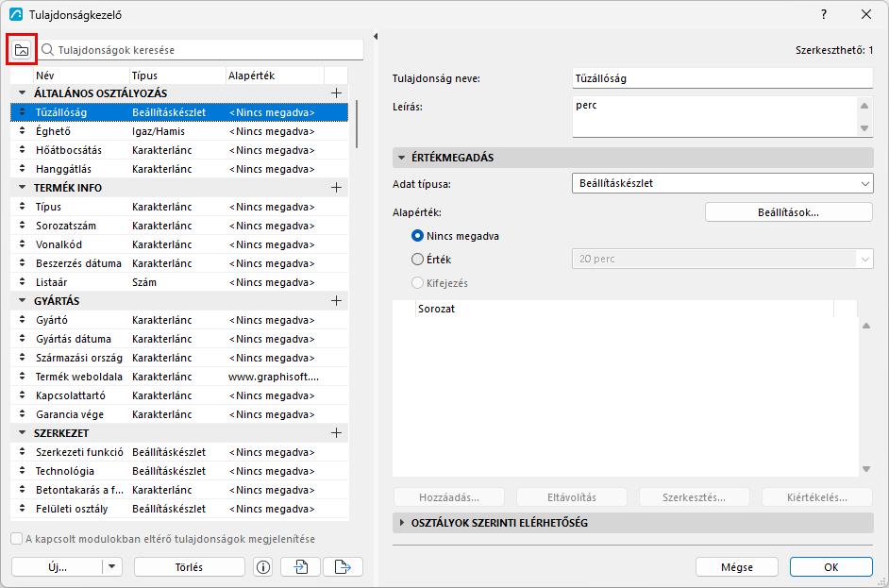Screen dimensions: 889x588
Task: Click the reorder handle of Vonalkód row
Action: (22, 244)
